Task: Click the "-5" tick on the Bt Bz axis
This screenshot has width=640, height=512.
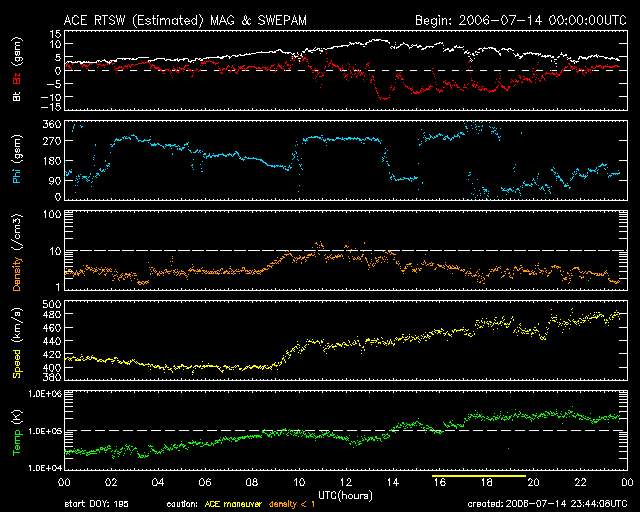Action: coord(54,84)
